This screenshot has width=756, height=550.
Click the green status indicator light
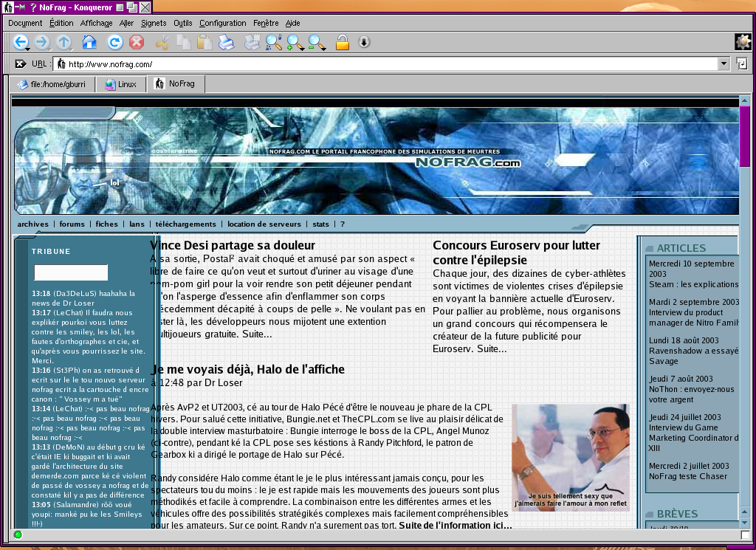pyautogui.click(x=18, y=534)
